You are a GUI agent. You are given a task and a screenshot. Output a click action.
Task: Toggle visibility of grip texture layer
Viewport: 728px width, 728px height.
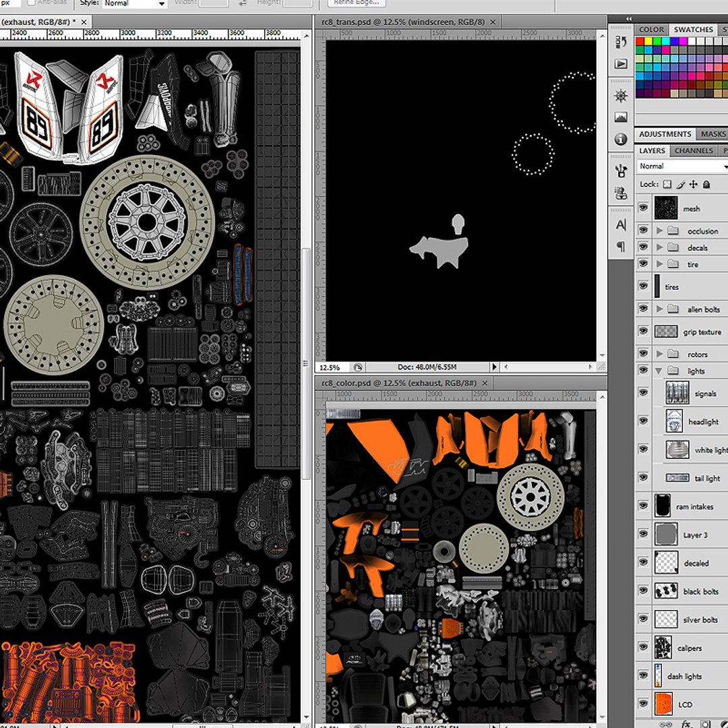(643, 330)
